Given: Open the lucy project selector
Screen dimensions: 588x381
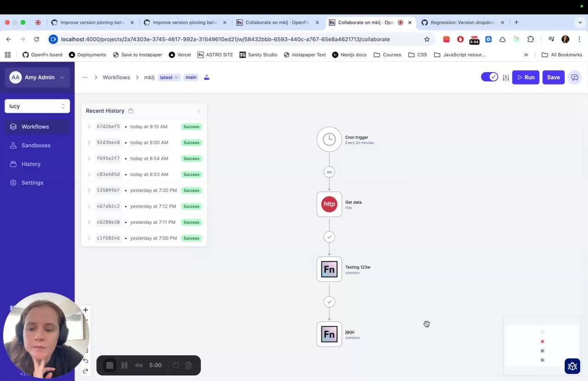Looking at the screenshot, I should pyautogui.click(x=37, y=106).
